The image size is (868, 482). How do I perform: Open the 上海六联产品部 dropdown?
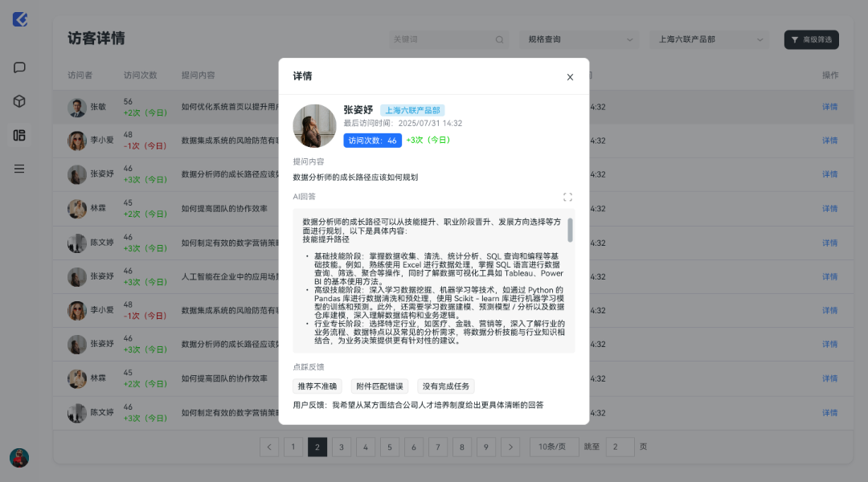click(709, 40)
